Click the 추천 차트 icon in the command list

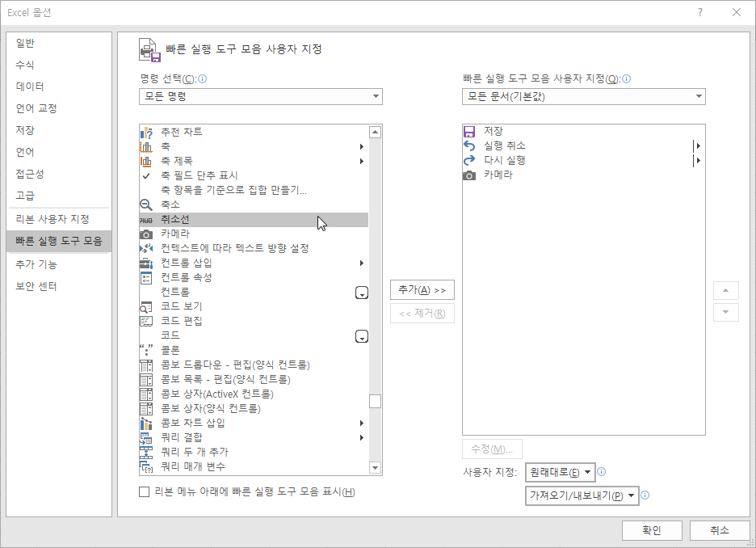tap(146, 133)
